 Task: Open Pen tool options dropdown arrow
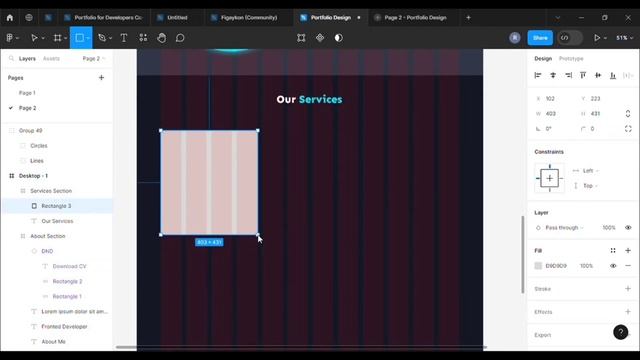[x=110, y=38]
